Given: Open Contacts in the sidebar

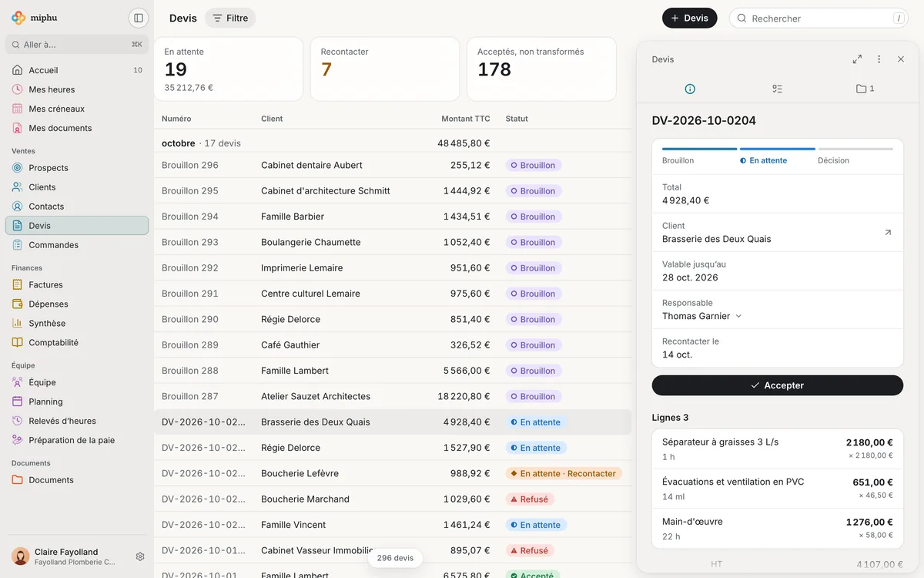Looking at the screenshot, I should (77, 207).
